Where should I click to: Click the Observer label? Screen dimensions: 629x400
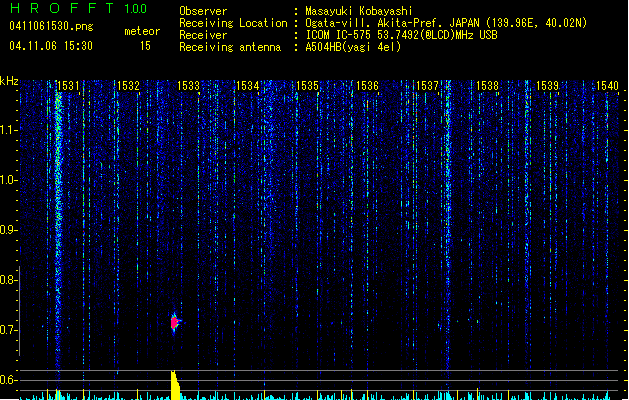click(203, 11)
